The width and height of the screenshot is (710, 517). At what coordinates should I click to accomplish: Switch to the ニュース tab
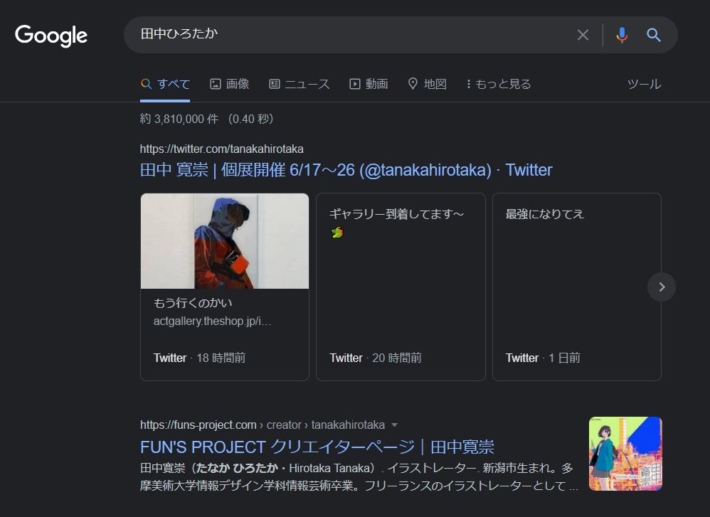299,84
